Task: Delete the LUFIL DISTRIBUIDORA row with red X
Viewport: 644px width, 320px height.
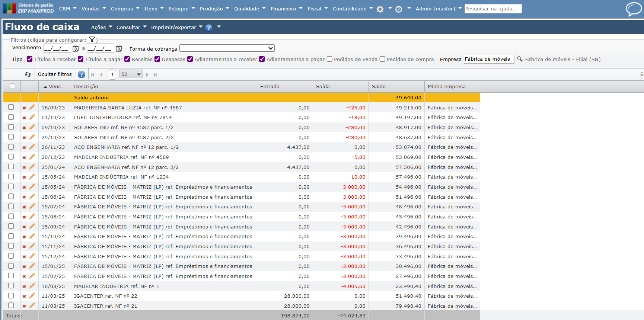Action: click(x=24, y=118)
